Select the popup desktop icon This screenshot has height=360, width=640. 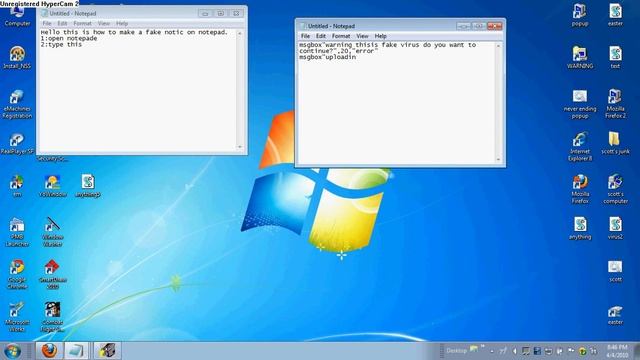coord(580,16)
